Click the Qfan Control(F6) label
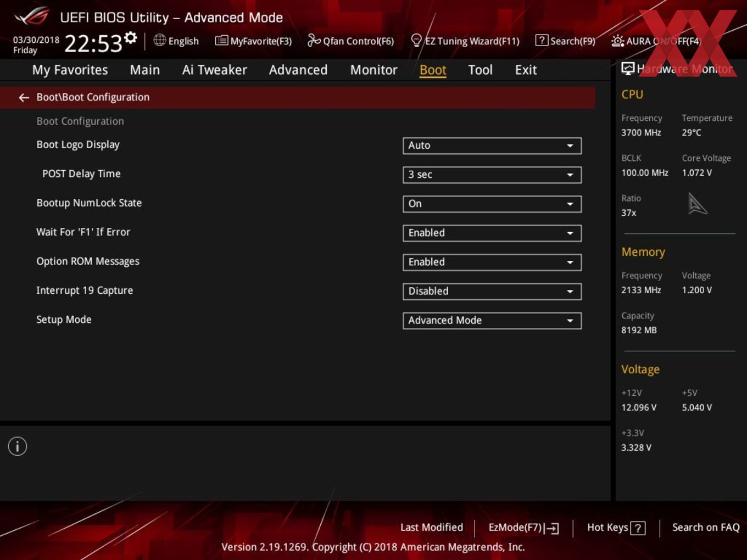 (x=359, y=41)
